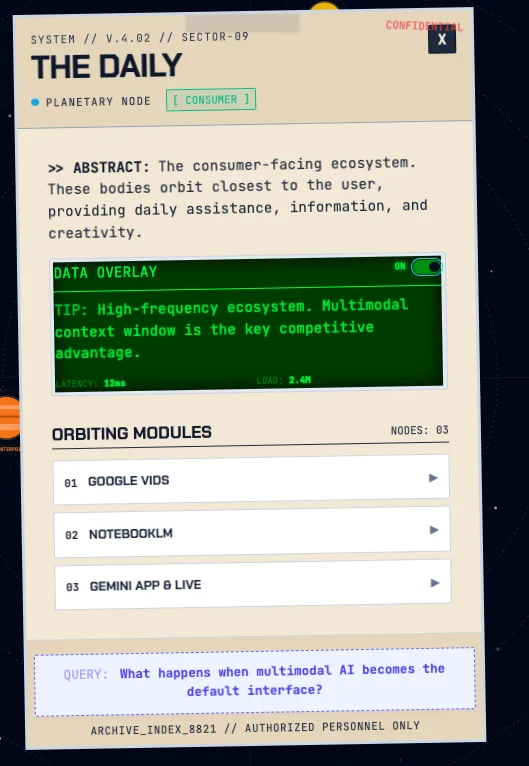Select the NOTEBOOKLM module name

(x=130, y=533)
